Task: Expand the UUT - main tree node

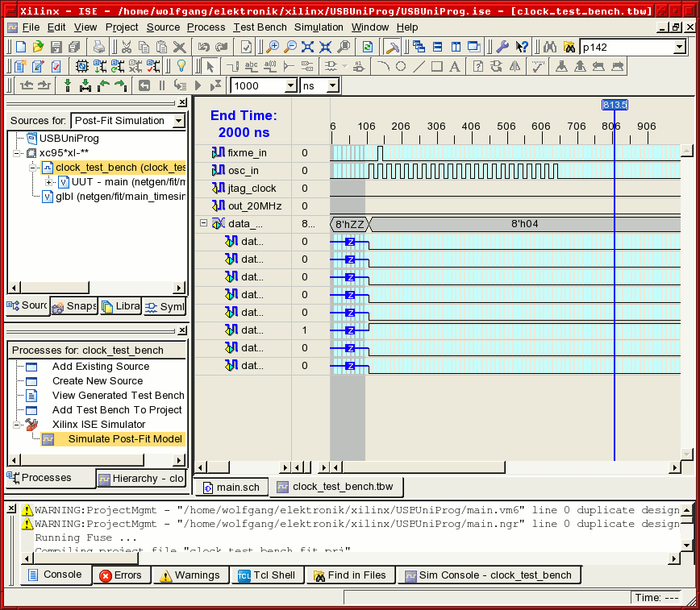Action: [x=48, y=182]
